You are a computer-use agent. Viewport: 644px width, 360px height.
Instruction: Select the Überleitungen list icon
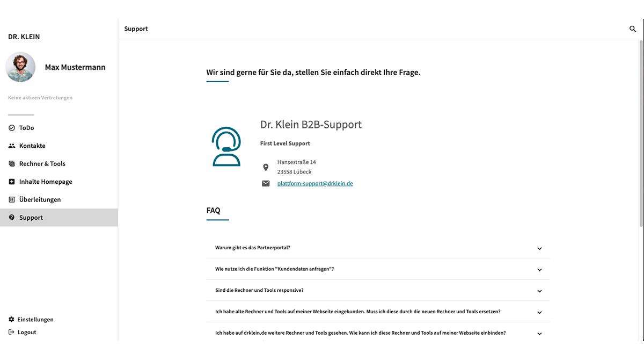pos(11,199)
